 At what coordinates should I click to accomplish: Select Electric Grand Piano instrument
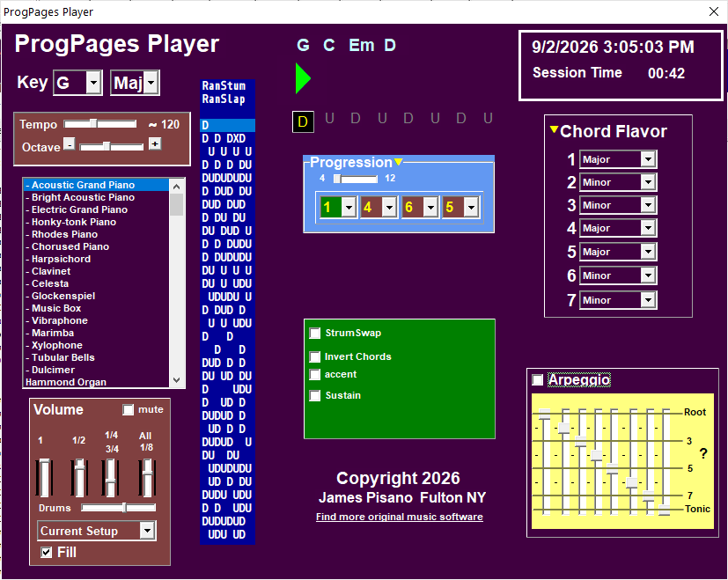click(96, 209)
